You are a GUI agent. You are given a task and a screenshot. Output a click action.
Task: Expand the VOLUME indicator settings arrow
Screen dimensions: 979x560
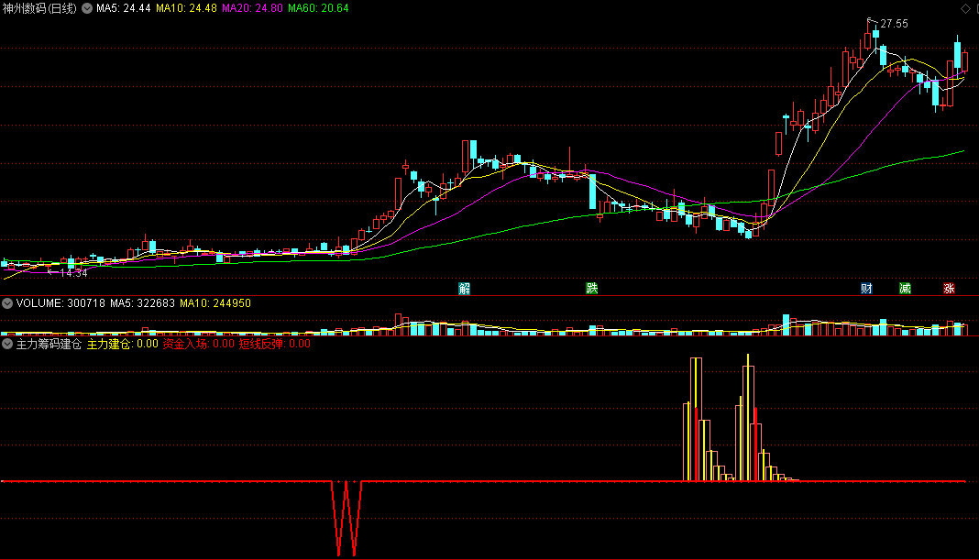tap(7, 303)
